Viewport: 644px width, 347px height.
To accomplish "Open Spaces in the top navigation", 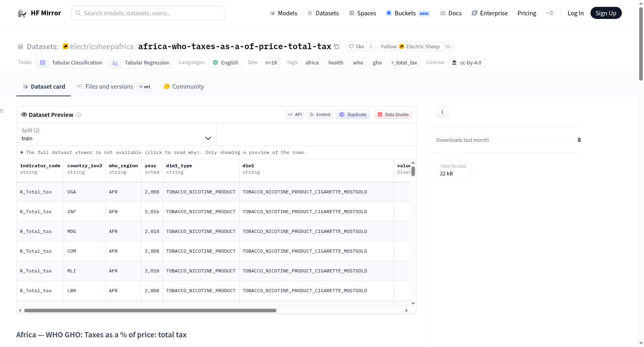I will pos(362,13).
